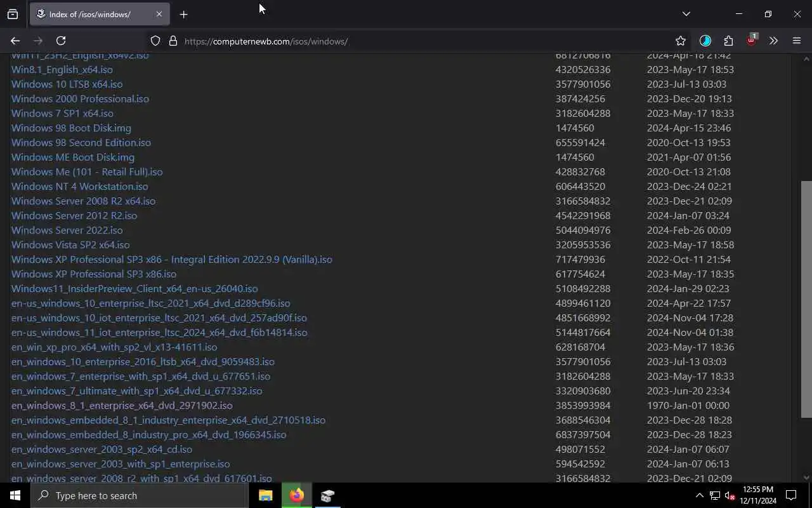Image resolution: width=812 pixels, height=508 pixels.
Task: Select Windows Server 2012 R2.iso link
Action: [74, 215]
